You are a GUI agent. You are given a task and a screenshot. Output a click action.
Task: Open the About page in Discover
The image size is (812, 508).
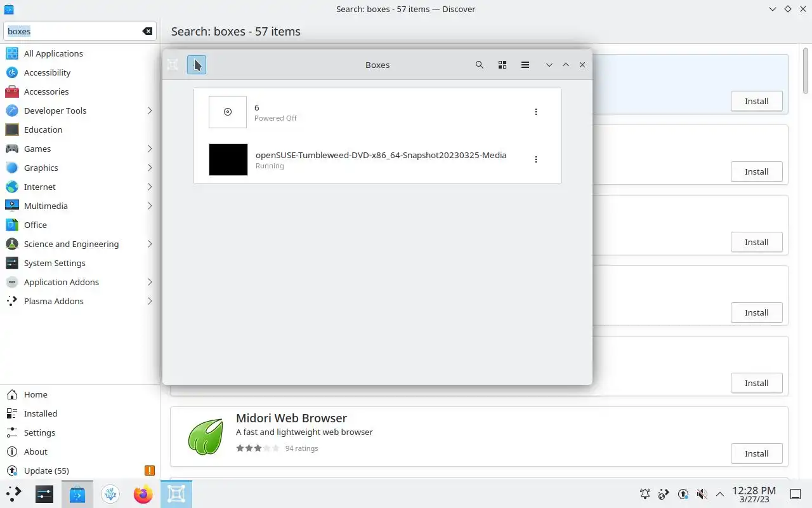point(80,451)
